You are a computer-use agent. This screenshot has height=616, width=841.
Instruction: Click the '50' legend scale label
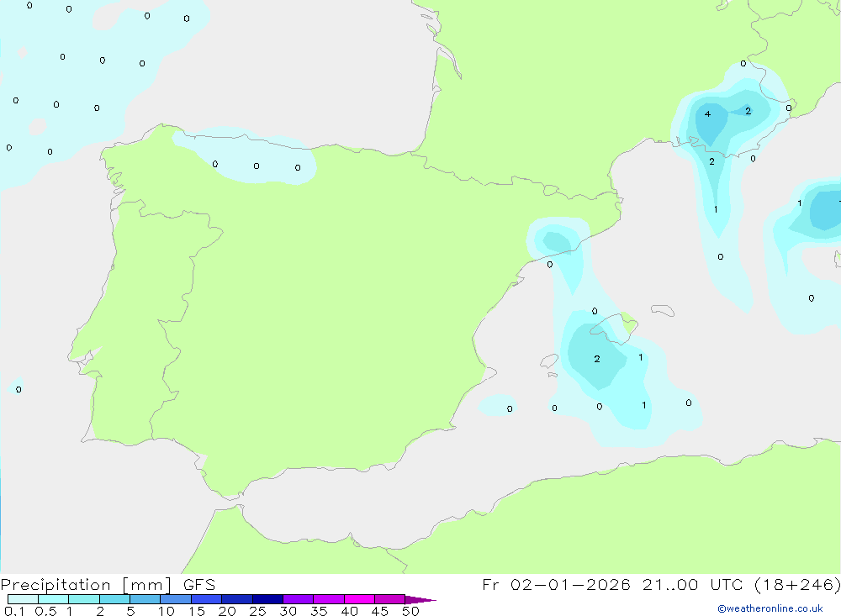point(410,611)
